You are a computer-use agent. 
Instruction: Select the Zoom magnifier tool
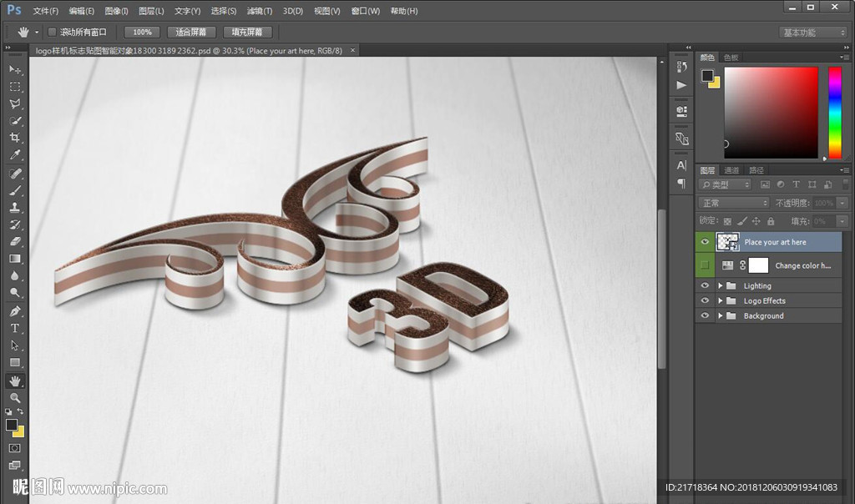(x=15, y=398)
